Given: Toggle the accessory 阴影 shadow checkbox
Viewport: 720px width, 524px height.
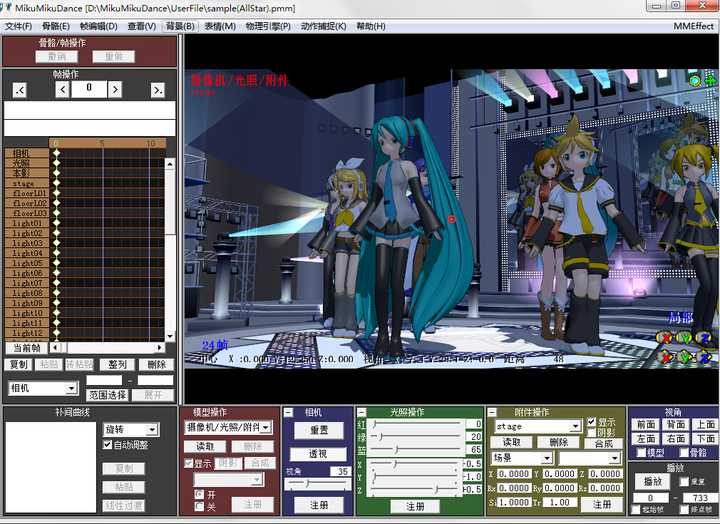Looking at the screenshot, I should (591, 432).
